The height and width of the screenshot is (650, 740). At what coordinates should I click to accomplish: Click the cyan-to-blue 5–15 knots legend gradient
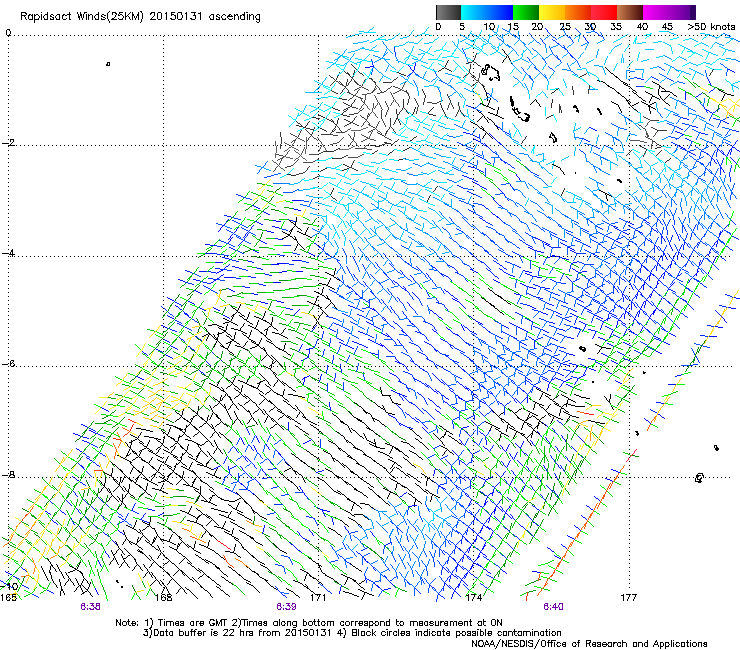tap(487, 12)
